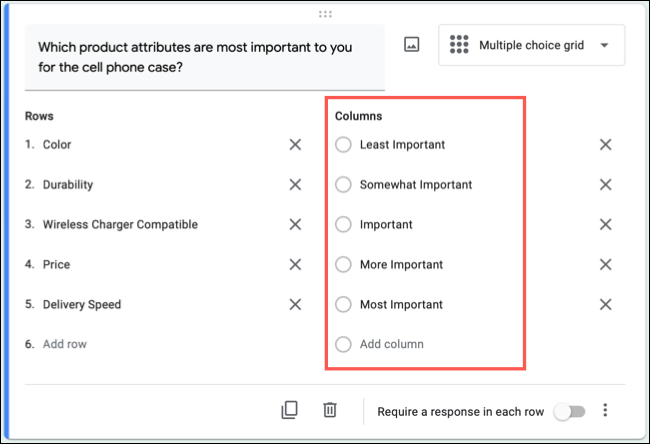
Task: Edit the Wireless Charger Compatible row label
Action: (x=120, y=224)
